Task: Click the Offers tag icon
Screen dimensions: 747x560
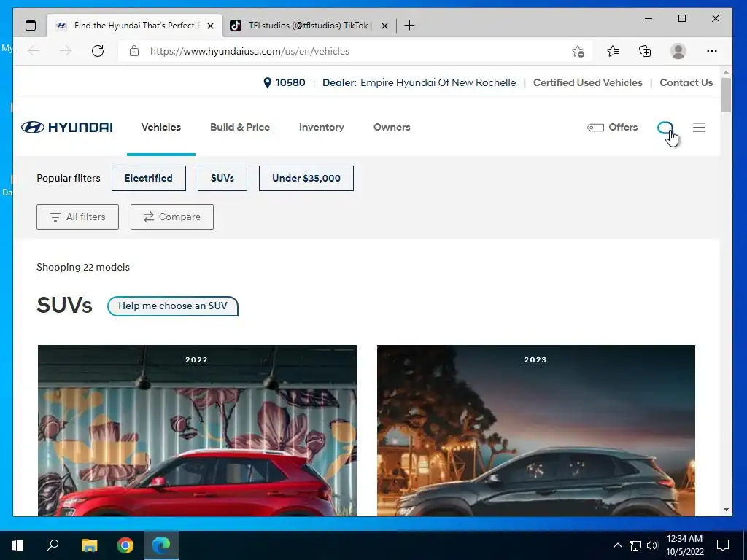Action: click(x=595, y=127)
